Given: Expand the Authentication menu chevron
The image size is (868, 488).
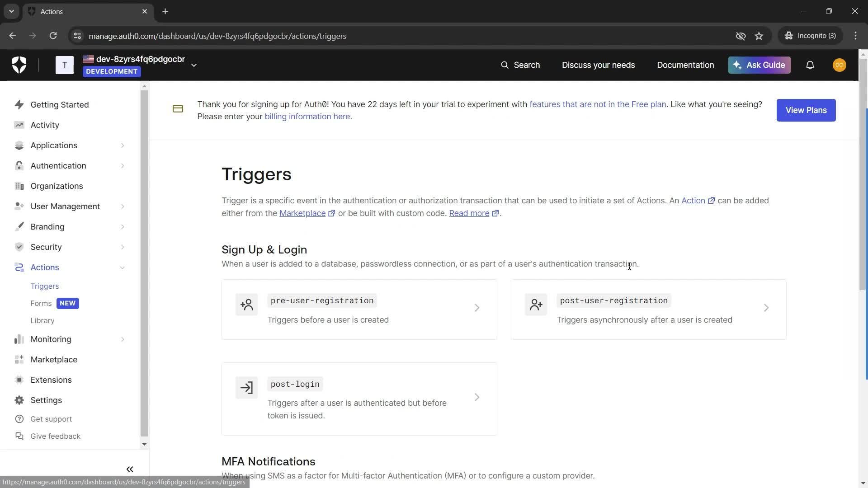Looking at the screenshot, I should [x=123, y=166].
